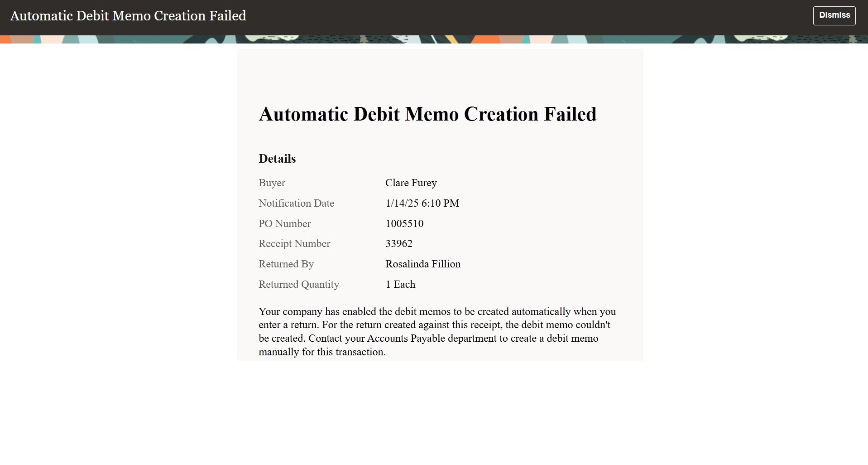868x465 pixels.
Task: Click the Returned Quantity value 1 Each
Action: [x=400, y=284]
